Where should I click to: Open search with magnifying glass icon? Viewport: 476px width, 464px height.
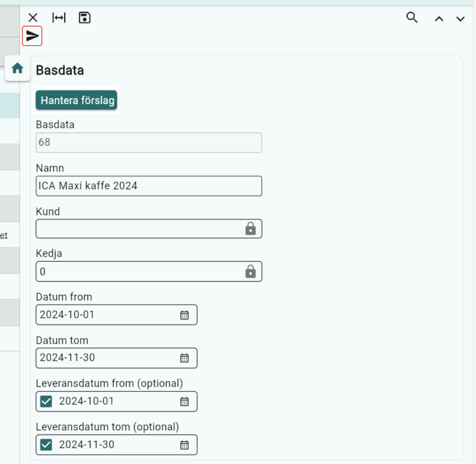click(412, 18)
